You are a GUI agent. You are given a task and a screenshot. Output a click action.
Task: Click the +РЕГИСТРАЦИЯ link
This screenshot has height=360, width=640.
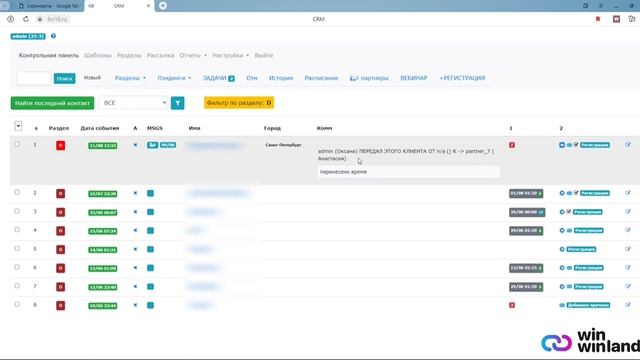(x=462, y=78)
